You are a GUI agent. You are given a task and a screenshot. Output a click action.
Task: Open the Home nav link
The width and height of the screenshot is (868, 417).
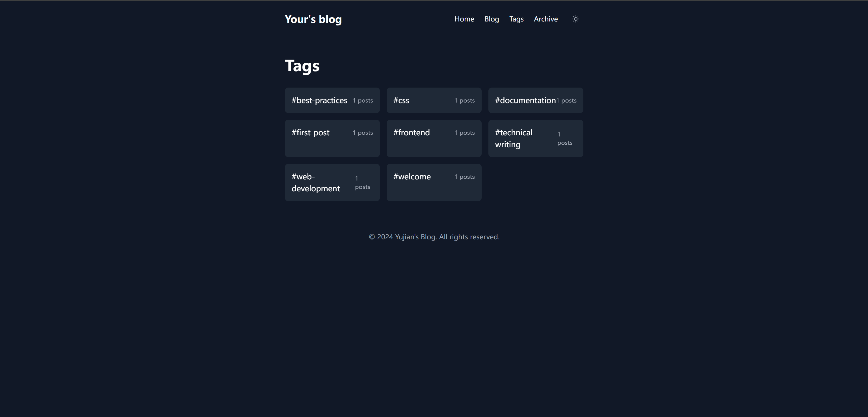click(x=464, y=19)
